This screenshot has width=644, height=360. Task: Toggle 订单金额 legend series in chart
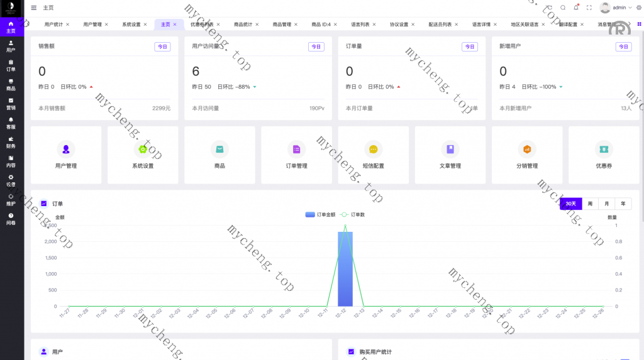(x=319, y=215)
